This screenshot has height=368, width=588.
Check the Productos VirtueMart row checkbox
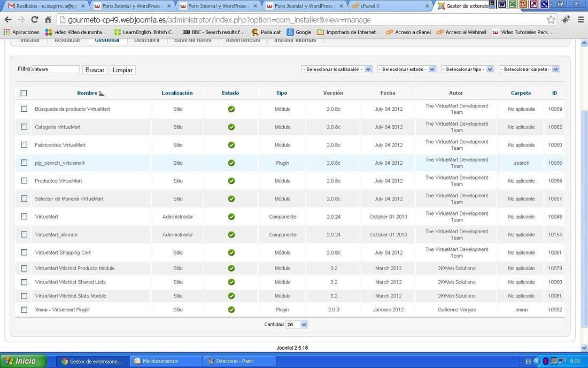(x=24, y=180)
